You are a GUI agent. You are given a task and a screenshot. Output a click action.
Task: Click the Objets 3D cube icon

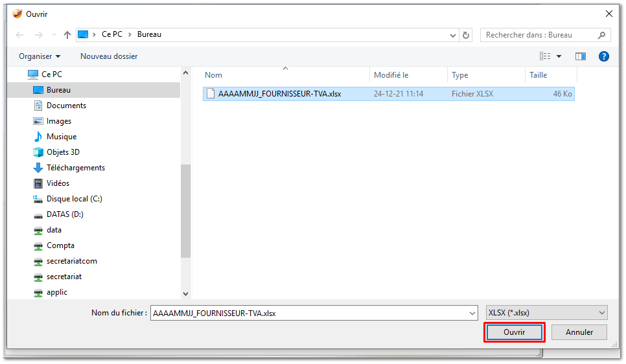[x=38, y=152]
